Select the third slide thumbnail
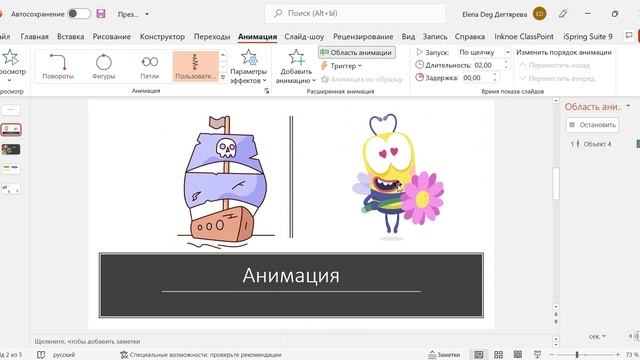 pyautogui.click(x=11, y=149)
